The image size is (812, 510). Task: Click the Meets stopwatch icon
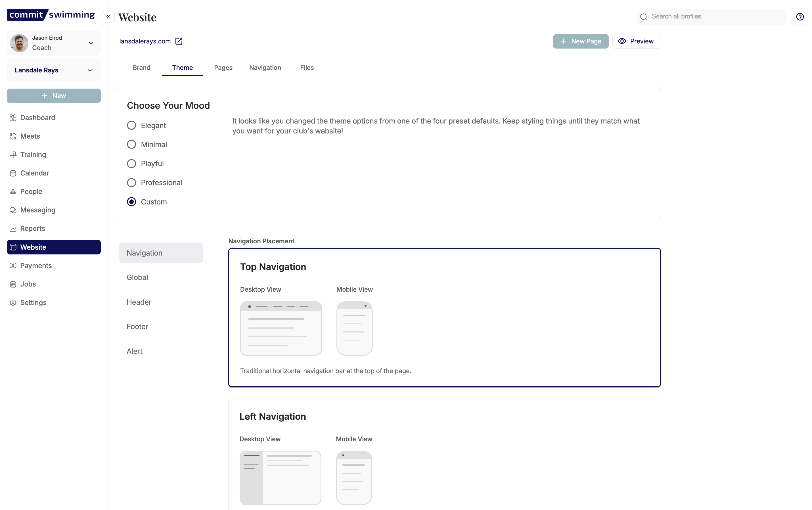tap(13, 136)
